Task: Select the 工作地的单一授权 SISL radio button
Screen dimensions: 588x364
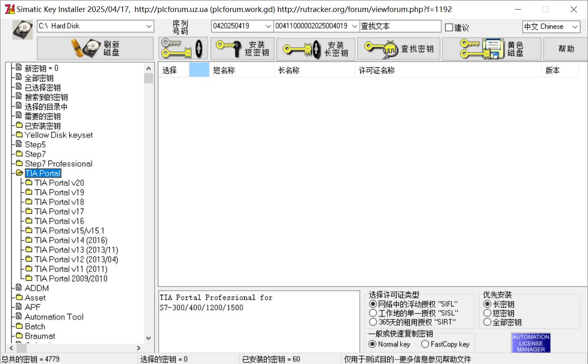Action: coord(373,313)
